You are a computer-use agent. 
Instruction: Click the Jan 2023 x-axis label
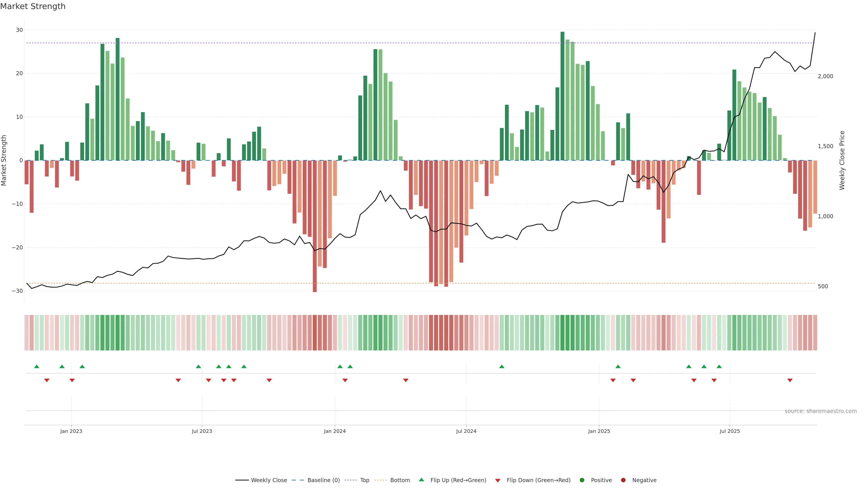(71, 431)
